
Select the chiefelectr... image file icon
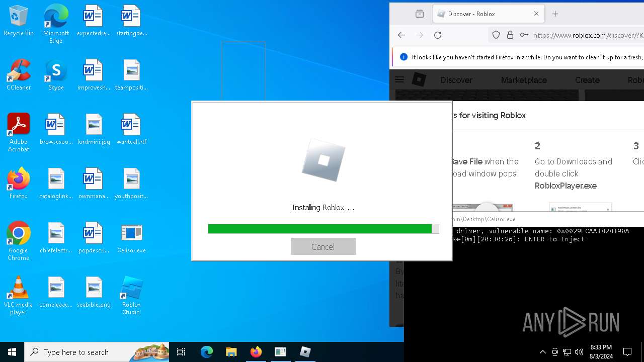point(56,238)
